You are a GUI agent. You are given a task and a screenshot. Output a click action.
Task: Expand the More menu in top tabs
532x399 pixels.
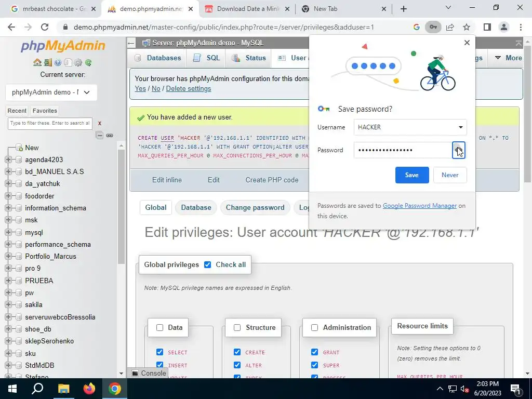tap(508, 58)
